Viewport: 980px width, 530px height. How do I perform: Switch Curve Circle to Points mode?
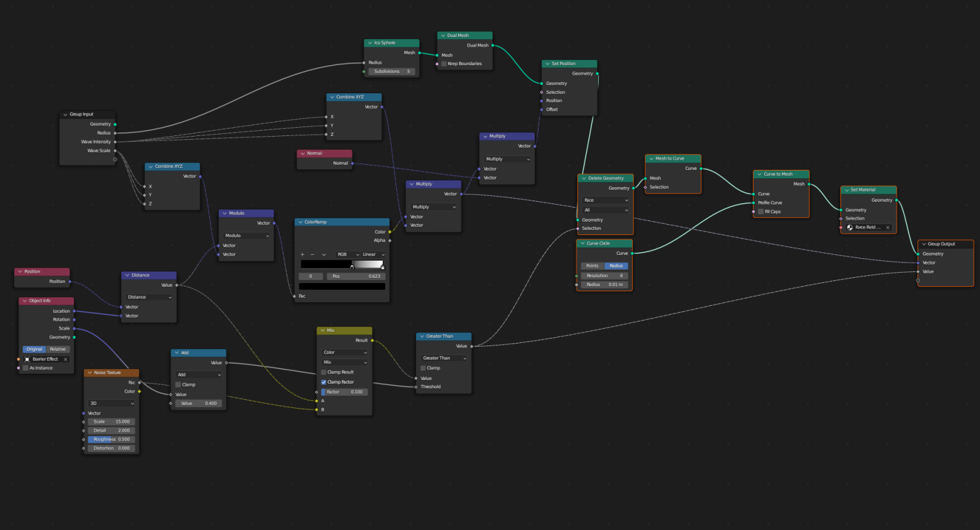click(593, 266)
